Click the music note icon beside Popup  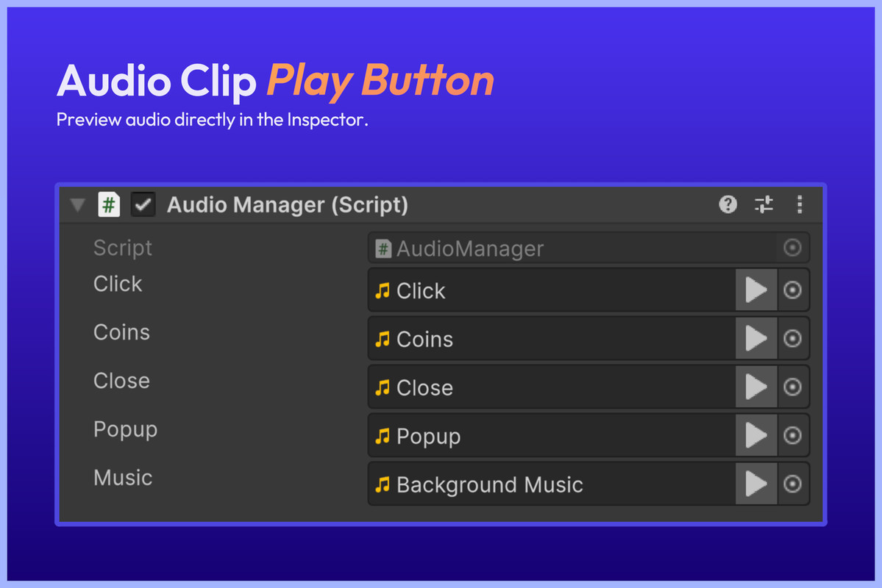(383, 436)
